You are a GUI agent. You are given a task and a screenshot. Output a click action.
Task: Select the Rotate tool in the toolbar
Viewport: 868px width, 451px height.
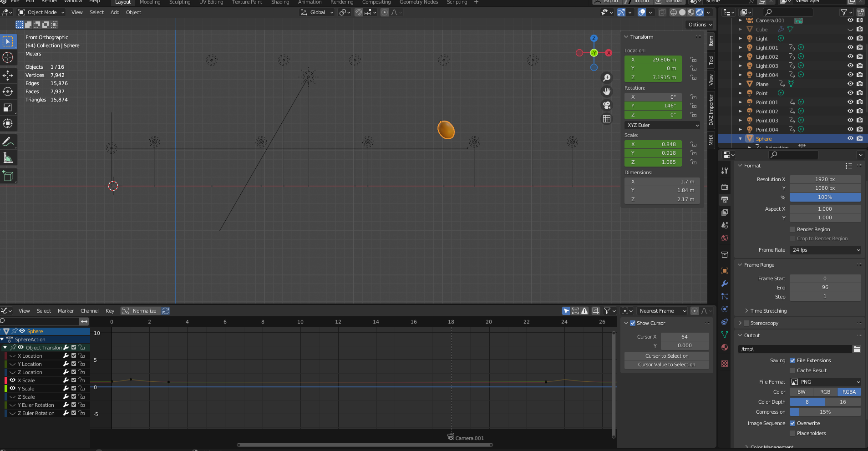click(x=8, y=91)
